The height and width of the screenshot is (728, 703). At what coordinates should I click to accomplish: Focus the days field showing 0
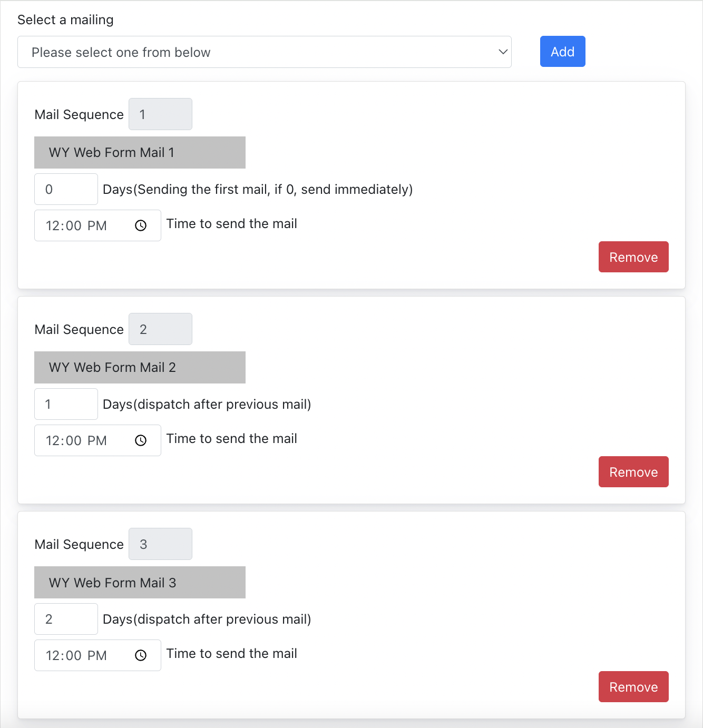coord(66,189)
